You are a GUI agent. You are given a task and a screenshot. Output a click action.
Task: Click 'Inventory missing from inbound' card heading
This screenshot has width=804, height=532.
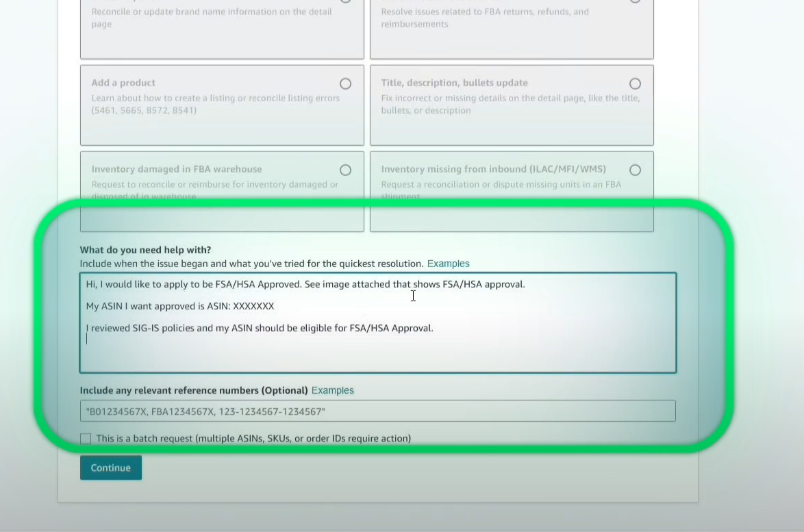(x=493, y=169)
